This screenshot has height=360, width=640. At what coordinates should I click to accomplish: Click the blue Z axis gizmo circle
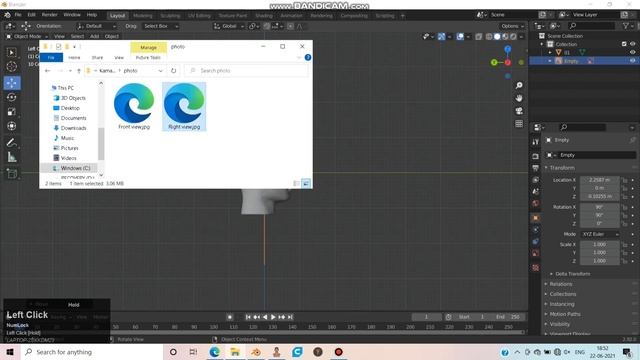(507, 49)
